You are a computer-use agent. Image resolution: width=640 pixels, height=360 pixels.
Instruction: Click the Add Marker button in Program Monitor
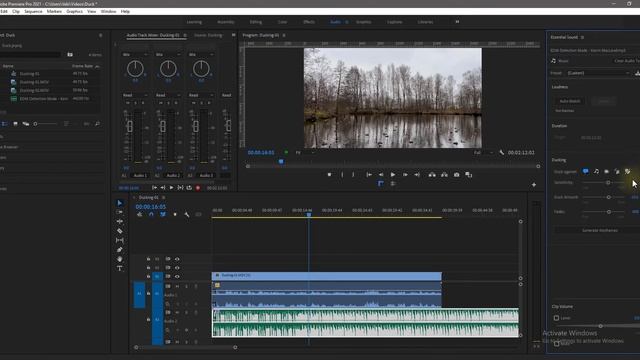[x=329, y=175]
